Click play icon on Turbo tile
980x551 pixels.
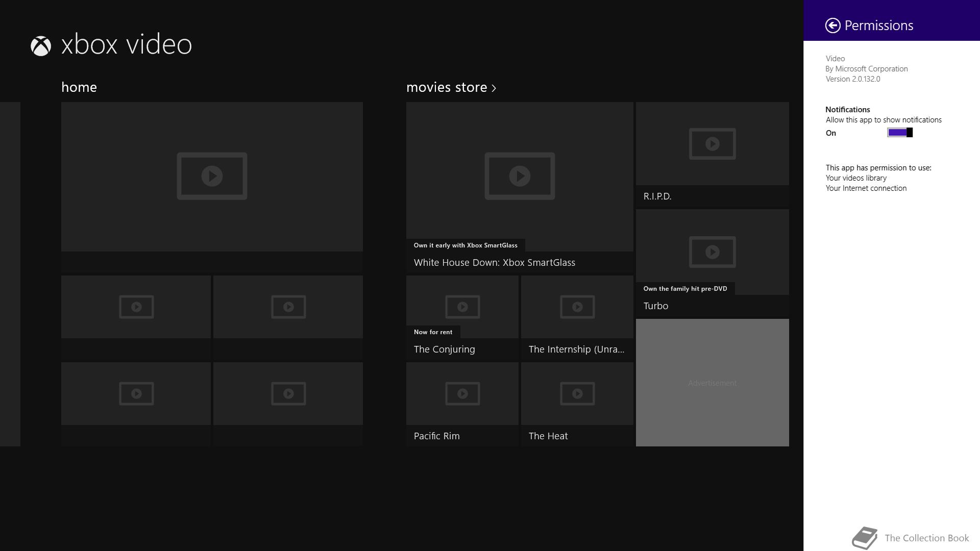(x=713, y=252)
